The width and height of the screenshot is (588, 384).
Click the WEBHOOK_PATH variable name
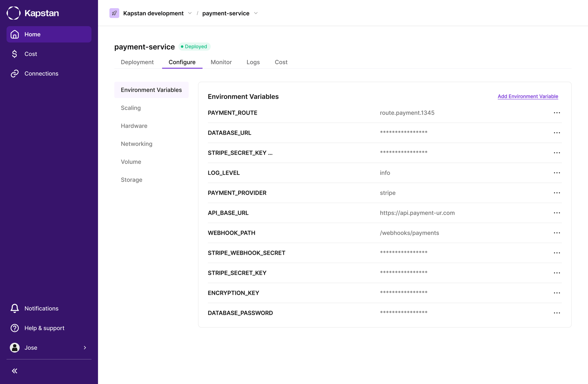(232, 233)
